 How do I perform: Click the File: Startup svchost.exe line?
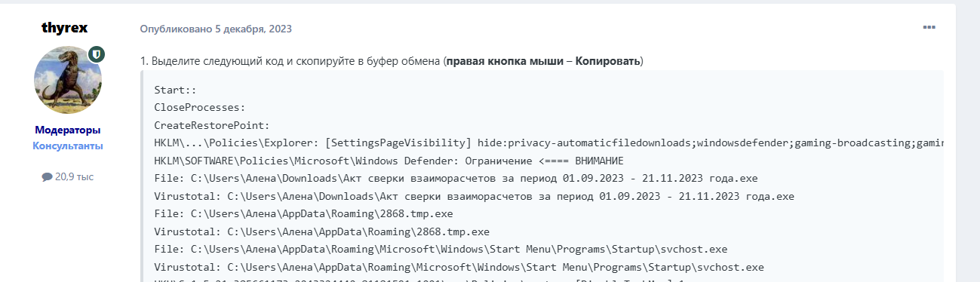click(441, 249)
